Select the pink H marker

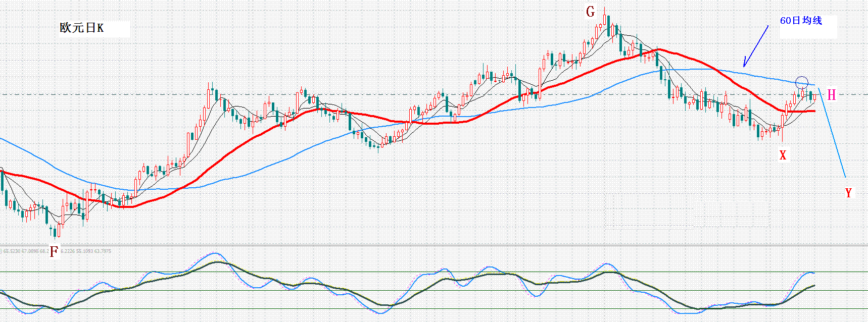tap(831, 94)
